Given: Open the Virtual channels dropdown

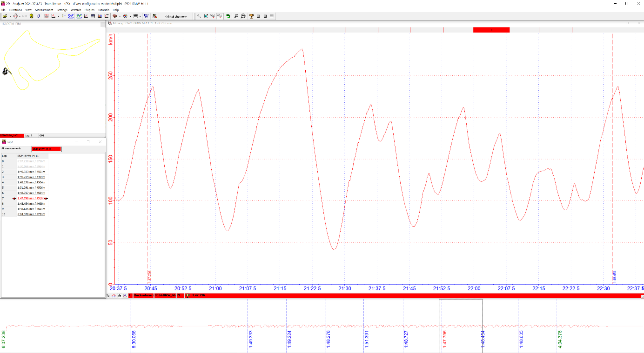Looking at the screenshot, I should click(175, 16).
